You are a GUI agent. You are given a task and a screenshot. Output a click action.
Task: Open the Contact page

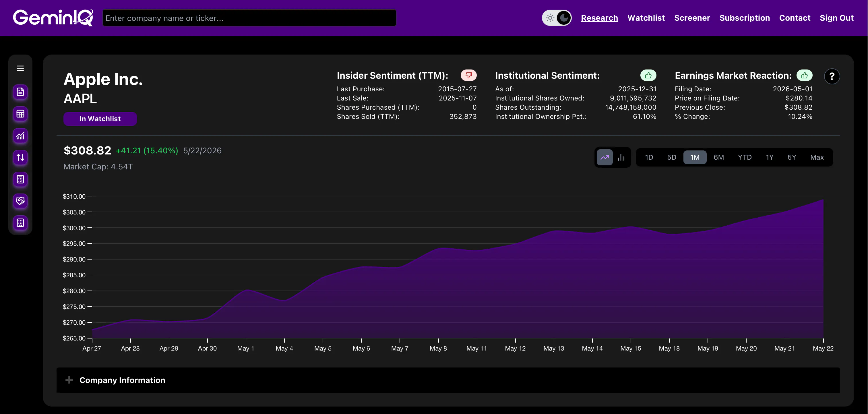click(x=795, y=18)
